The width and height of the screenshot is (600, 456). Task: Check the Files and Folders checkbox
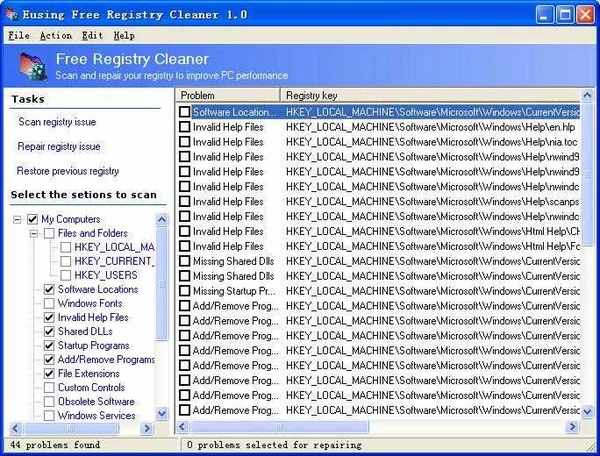[49, 233]
